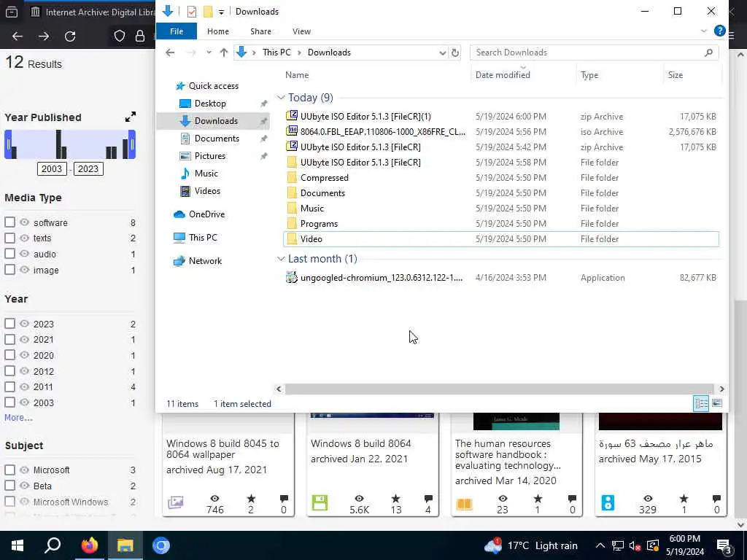The image size is (747, 560).
Task: Check the Microsoft subject checkbox
Action: [x=9, y=470]
